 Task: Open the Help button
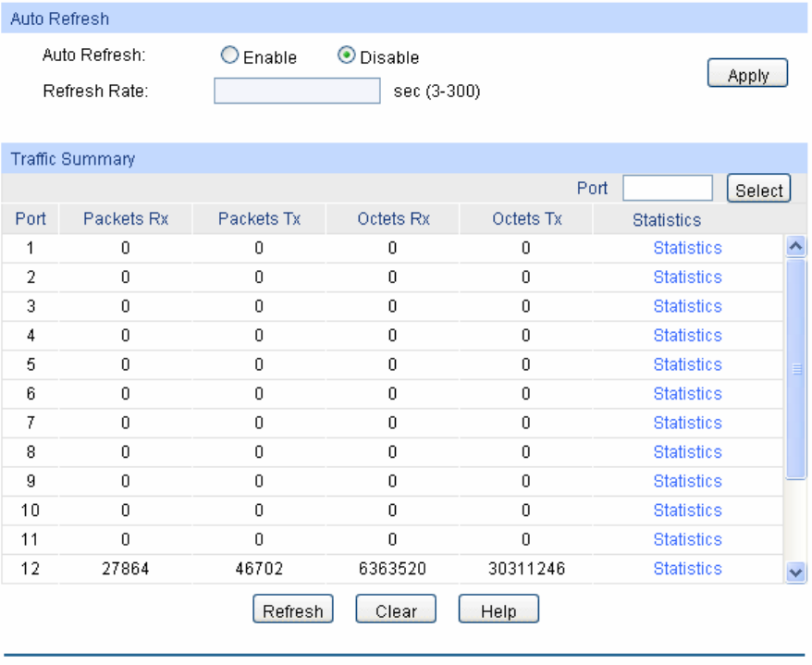tap(498, 610)
